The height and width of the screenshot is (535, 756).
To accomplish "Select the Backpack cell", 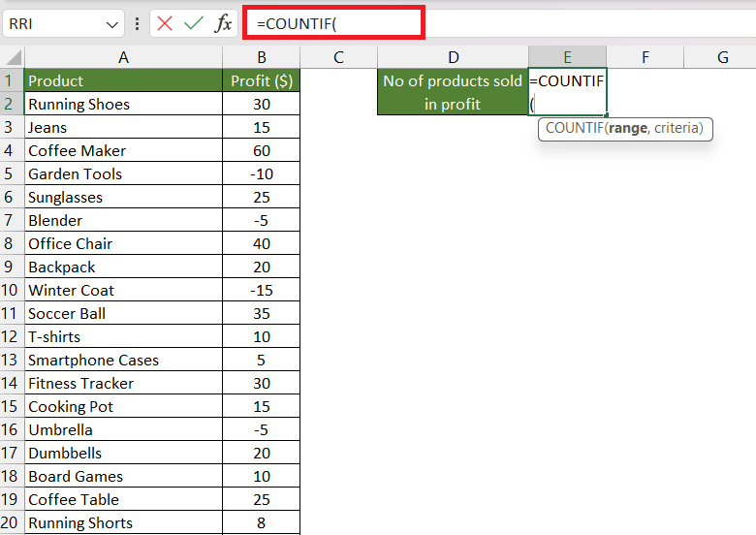I will tap(123, 267).
